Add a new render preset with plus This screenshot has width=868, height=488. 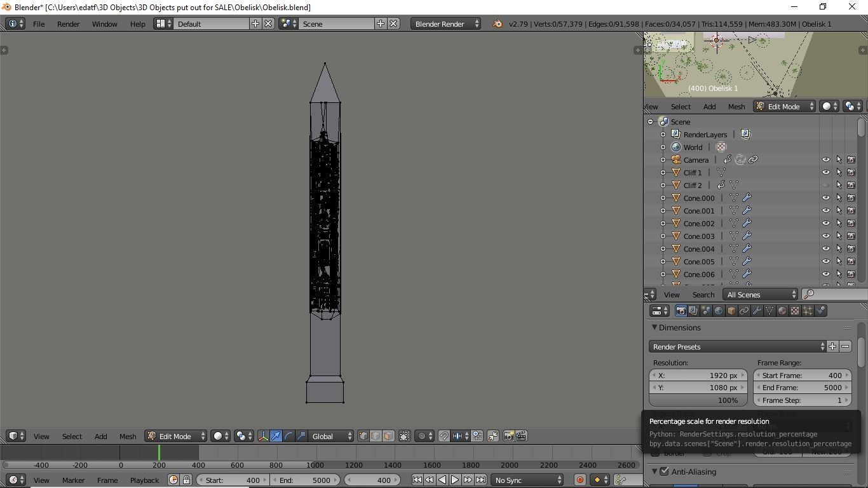(x=832, y=346)
